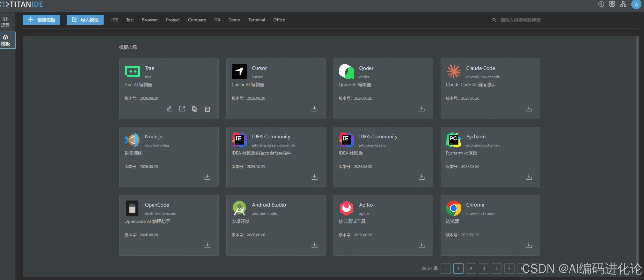Click the Chrome browser logo
The image size is (644, 280).
tap(454, 208)
